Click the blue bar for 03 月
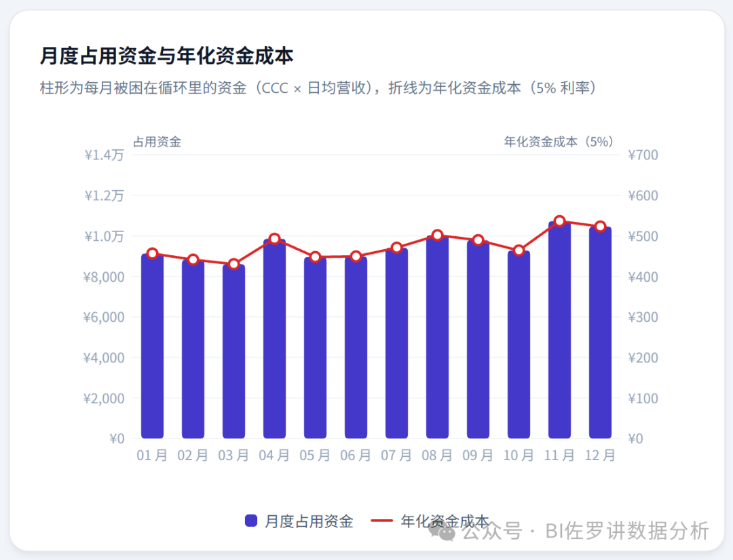Viewport: 733px width, 560px height. tap(233, 352)
